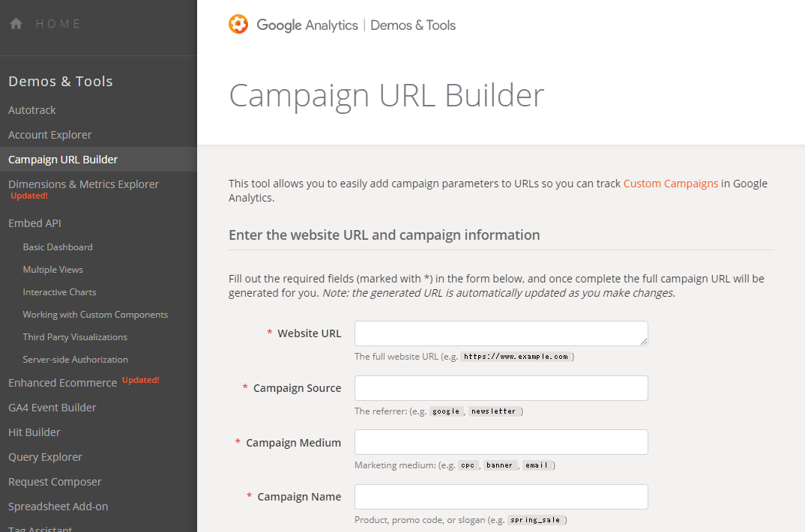This screenshot has width=805, height=532.
Task: Click the Demos & Tools sidebar heading
Action: click(x=61, y=81)
